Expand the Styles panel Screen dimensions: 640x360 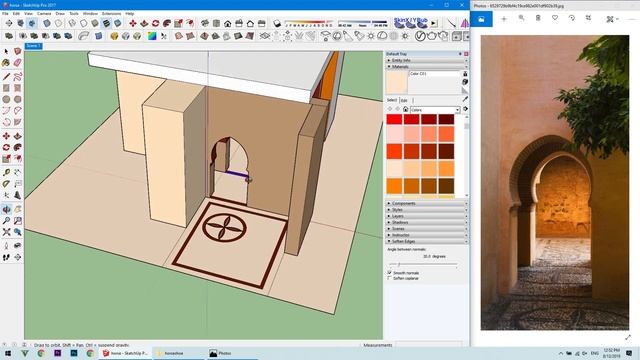(426, 210)
